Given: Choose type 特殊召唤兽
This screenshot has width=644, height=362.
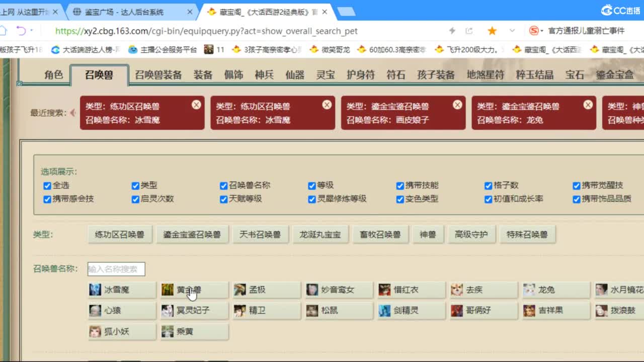Looking at the screenshot, I should [x=527, y=234].
